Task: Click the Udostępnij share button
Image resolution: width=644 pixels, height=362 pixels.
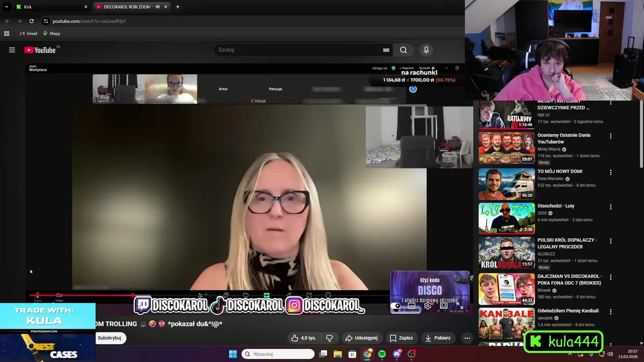Action: (361, 338)
